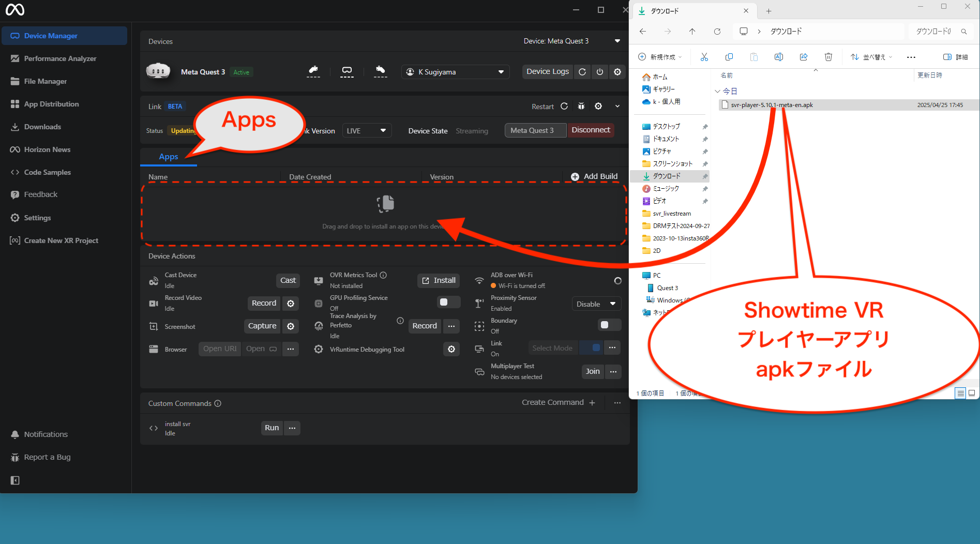The width and height of the screenshot is (980, 544).
Task: Open device settings gear next to power icon
Action: click(x=617, y=72)
